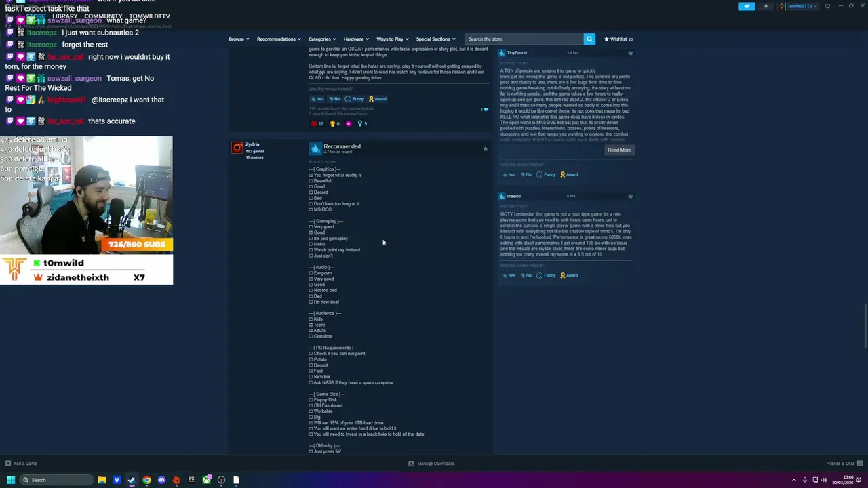Screen dimensions: 868x488
Task: Open the LIBRARY tab in Steam
Action: pos(64,16)
